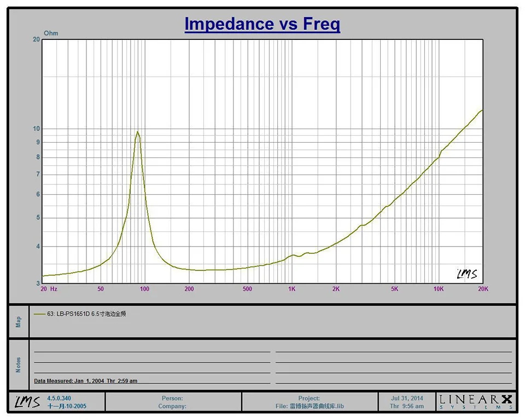Click the '100' frequency axis label
525x420 pixels.
coord(144,289)
